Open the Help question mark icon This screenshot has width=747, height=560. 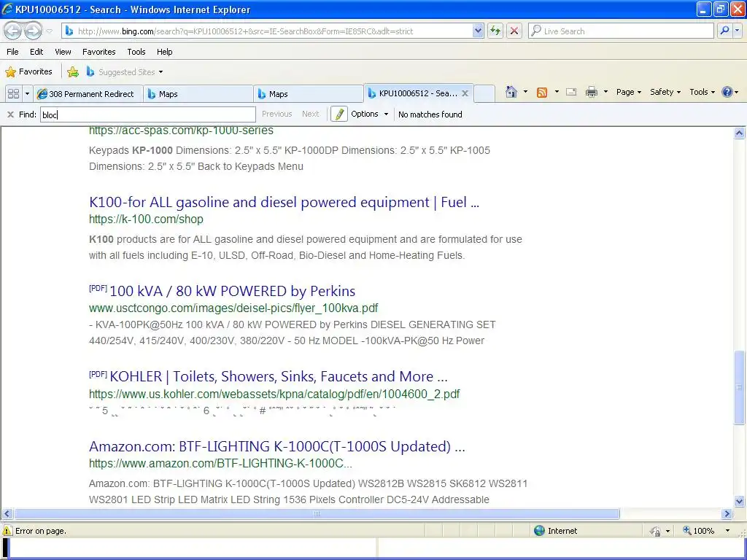pyautogui.click(x=727, y=92)
